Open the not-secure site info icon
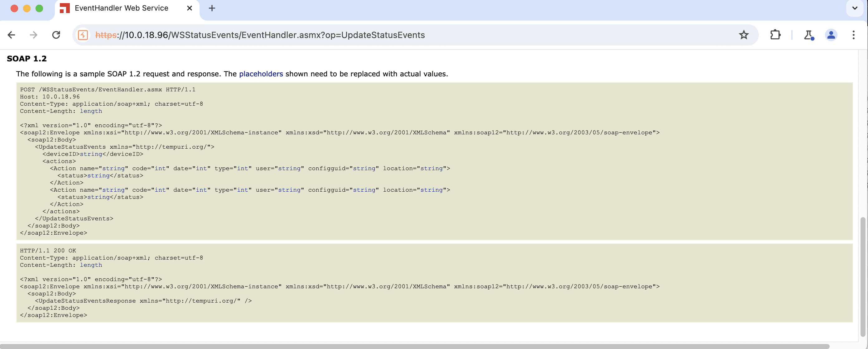The height and width of the screenshot is (349, 868). click(x=83, y=35)
